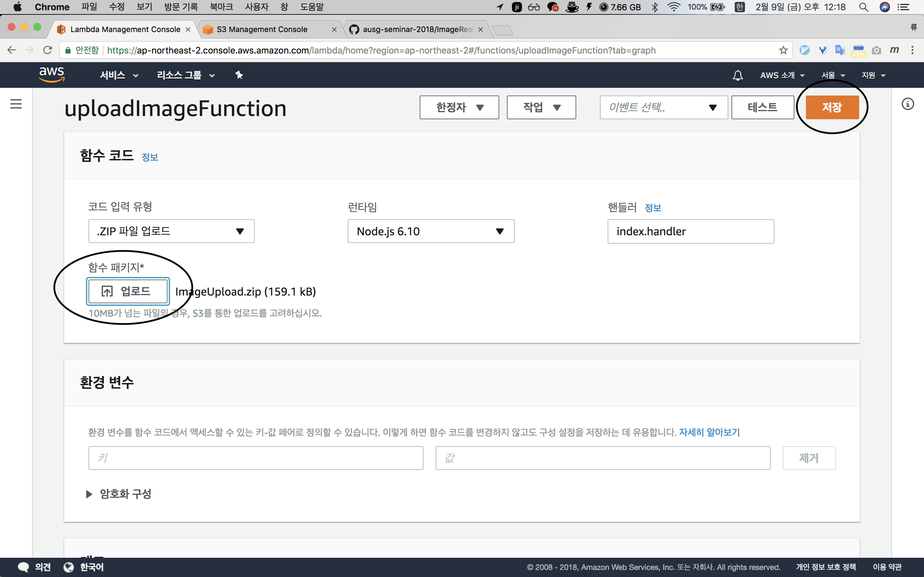Open macOS Spotlight search icon
This screenshot has width=924, height=577.
[864, 7]
